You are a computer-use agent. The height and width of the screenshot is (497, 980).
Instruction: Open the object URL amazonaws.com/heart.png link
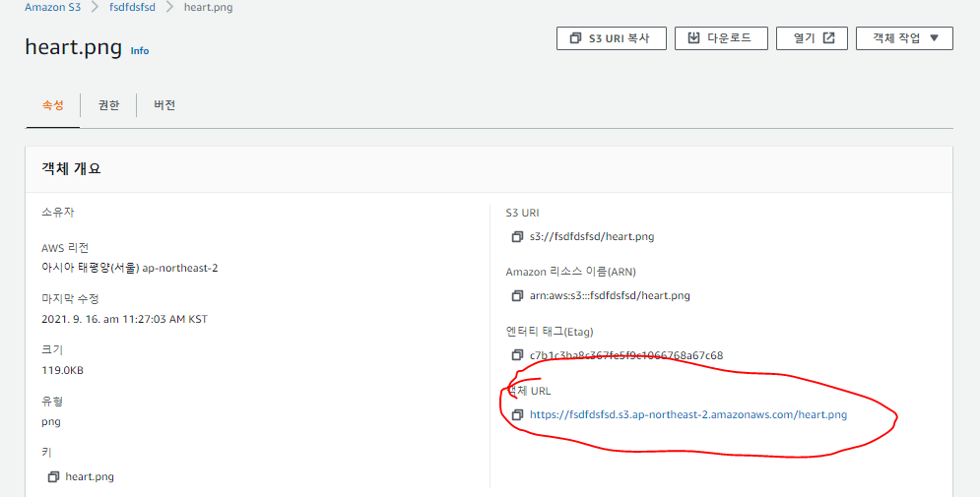point(688,414)
